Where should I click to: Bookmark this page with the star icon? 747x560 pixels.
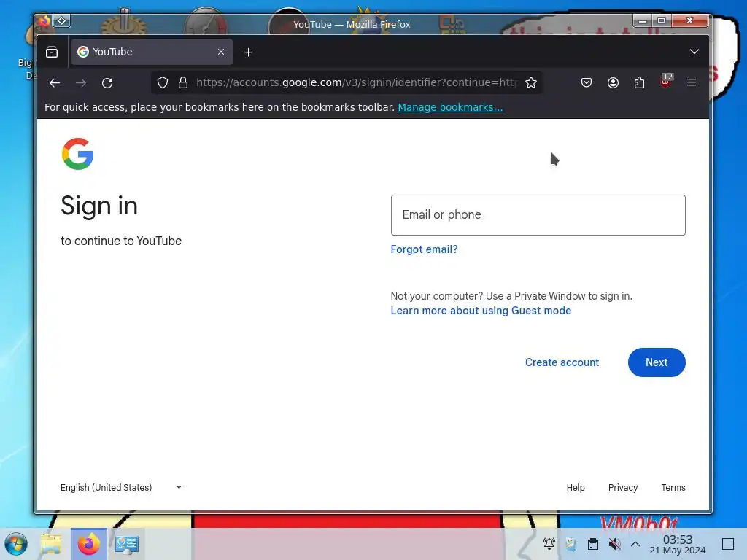(x=531, y=83)
